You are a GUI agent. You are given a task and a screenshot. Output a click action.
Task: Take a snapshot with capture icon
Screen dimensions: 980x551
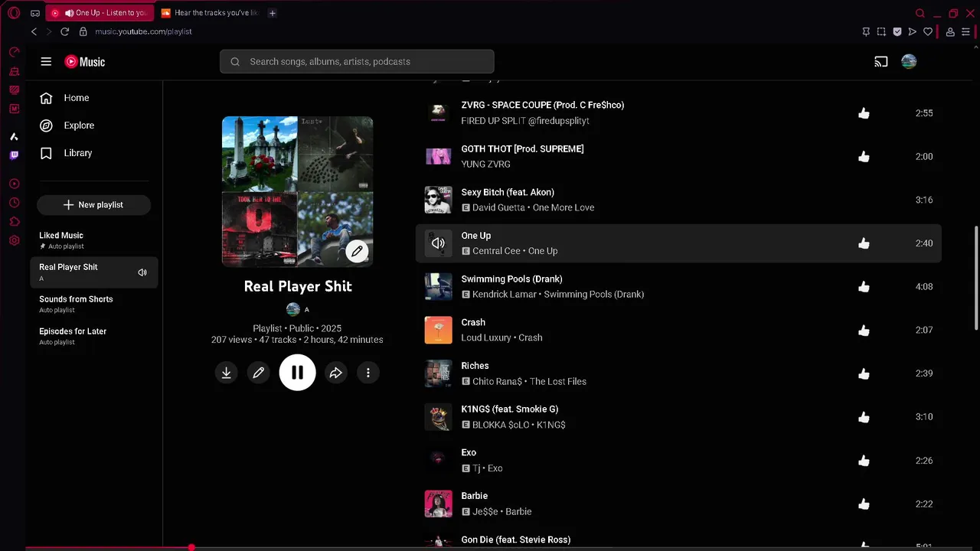tap(881, 31)
